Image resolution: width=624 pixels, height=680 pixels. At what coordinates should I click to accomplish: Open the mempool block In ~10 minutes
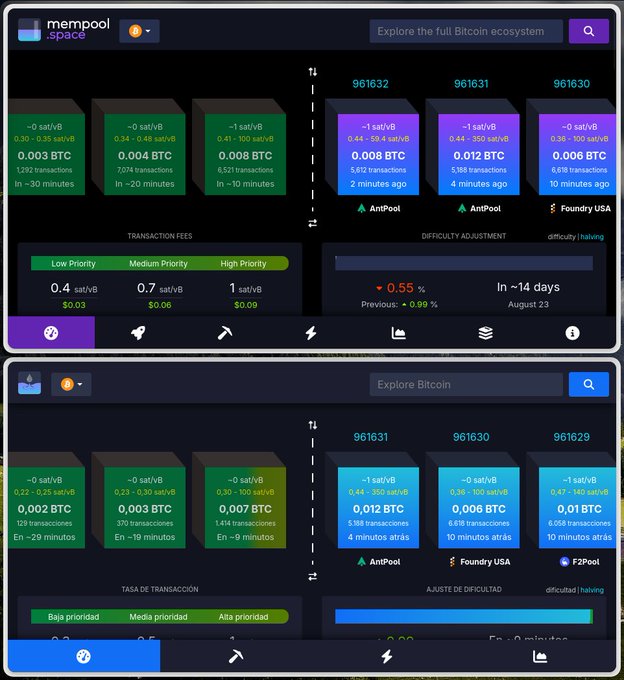coord(245,154)
